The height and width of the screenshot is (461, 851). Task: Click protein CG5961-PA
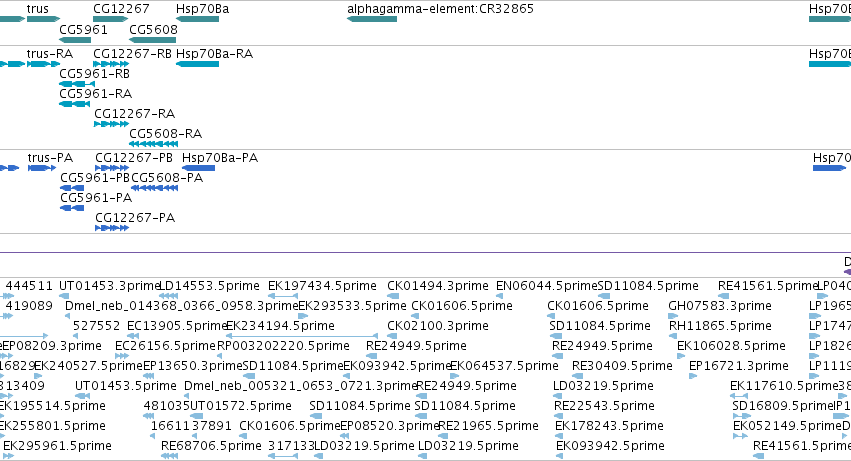pos(96,198)
